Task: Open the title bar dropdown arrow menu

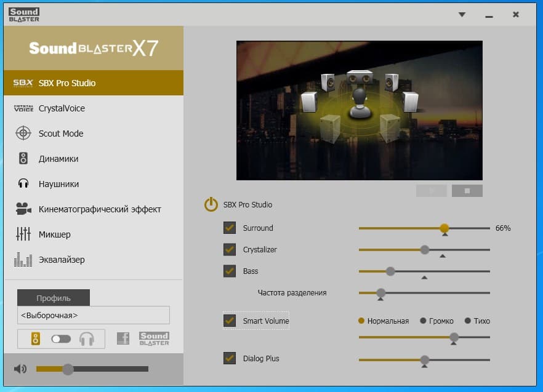Action: coord(462,15)
